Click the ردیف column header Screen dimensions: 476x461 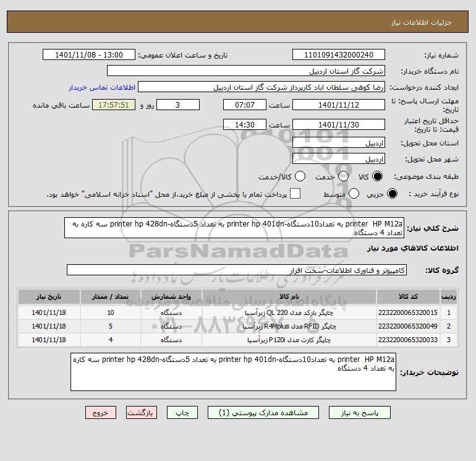pyautogui.click(x=449, y=296)
